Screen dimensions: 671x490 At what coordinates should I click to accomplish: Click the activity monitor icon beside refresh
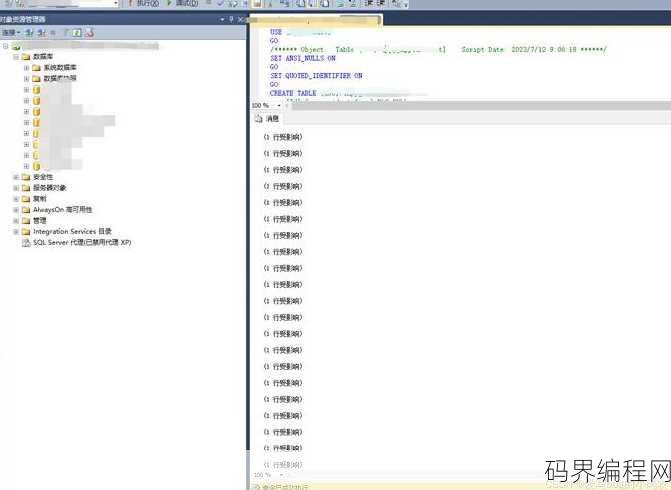(89, 33)
